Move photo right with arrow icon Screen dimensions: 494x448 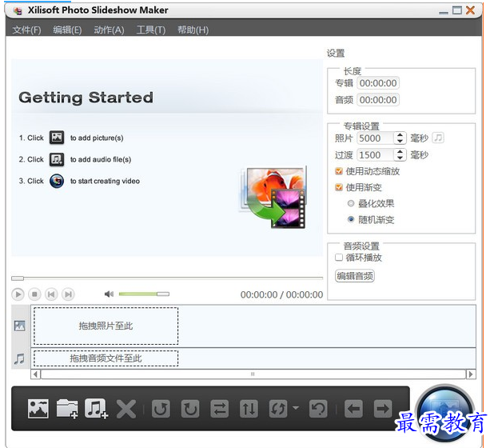point(383,409)
